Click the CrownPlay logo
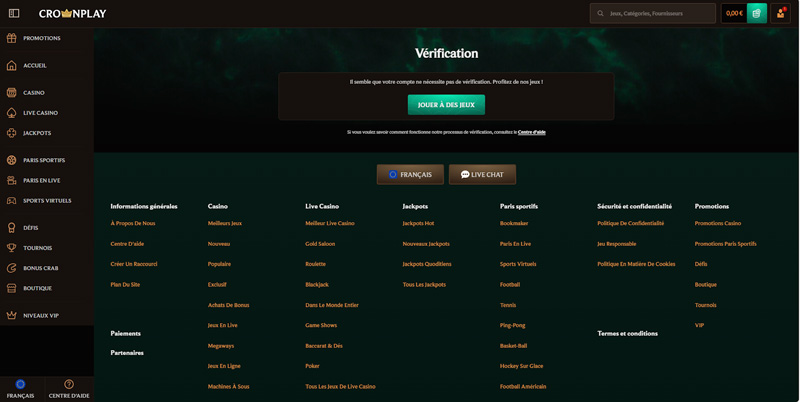Viewport: 800px width, 402px height. 72,14
